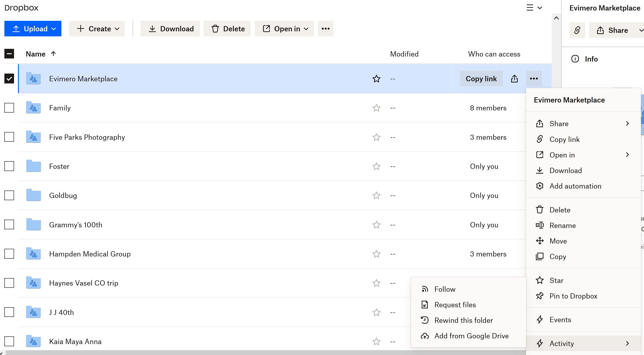This screenshot has width=644, height=355.
Task: Click share icon on the Evimero Marketplace row
Action: [514, 79]
